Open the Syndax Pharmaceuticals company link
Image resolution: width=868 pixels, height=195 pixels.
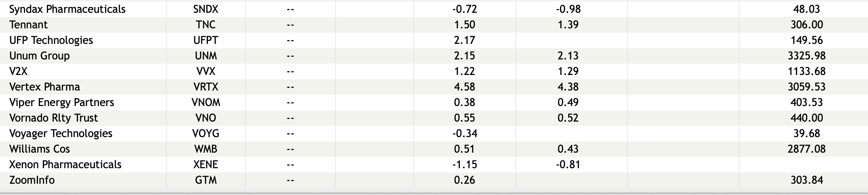click(x=67, y=9)
